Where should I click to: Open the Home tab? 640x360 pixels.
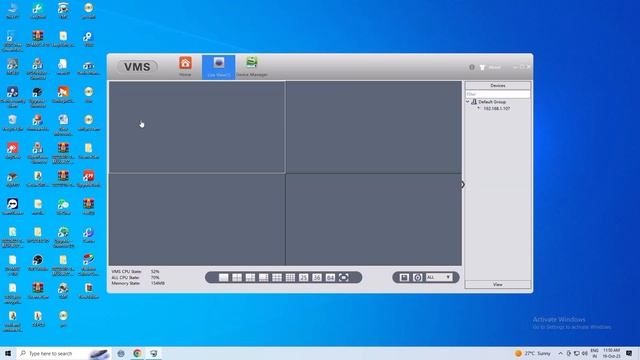coord(185,67)
